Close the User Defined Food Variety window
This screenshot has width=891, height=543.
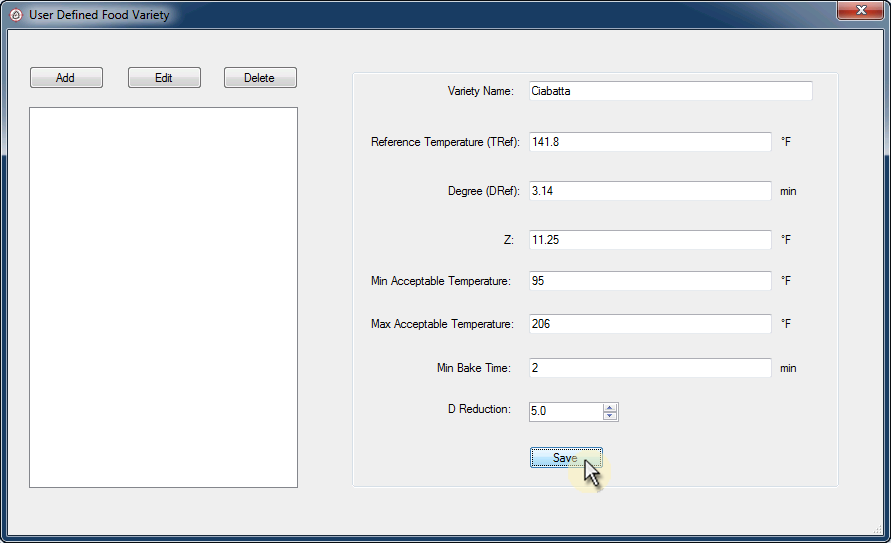(x=859, y=11)
